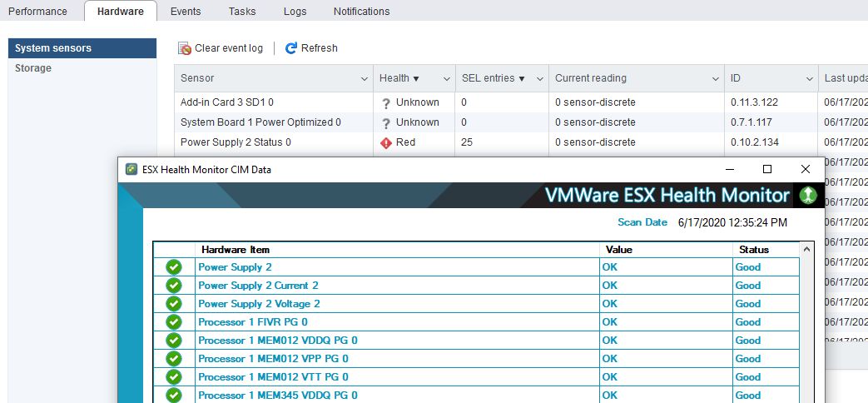
Task: Click ID cell 0.10.2.134
Action: point(755,142)
